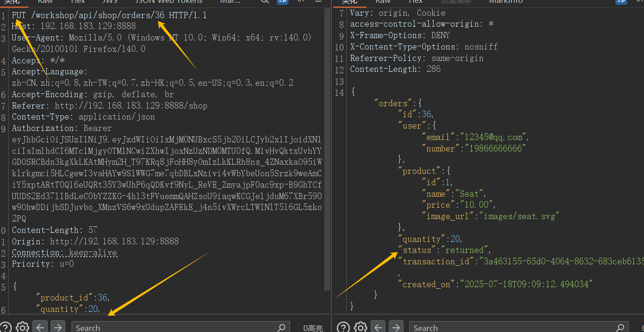
Task: Click the Connection: keep-alive header
Action: click(64, 252)
